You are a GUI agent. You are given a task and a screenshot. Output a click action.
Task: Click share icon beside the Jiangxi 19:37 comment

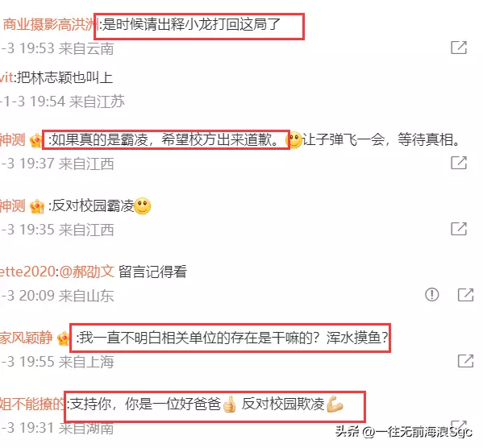459,163
